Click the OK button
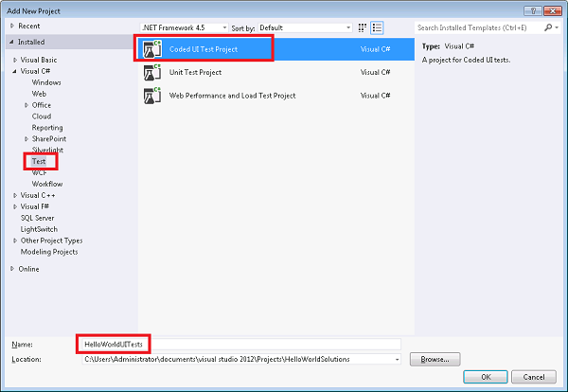Screen dimensions: 568x392 [x=486, y=376]
